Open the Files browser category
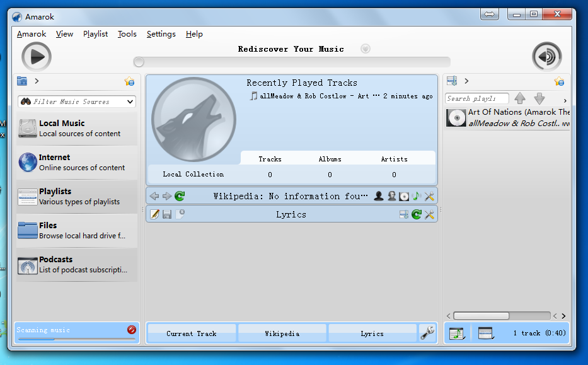Viewport: 588px width, 365px height. (77, 230)
